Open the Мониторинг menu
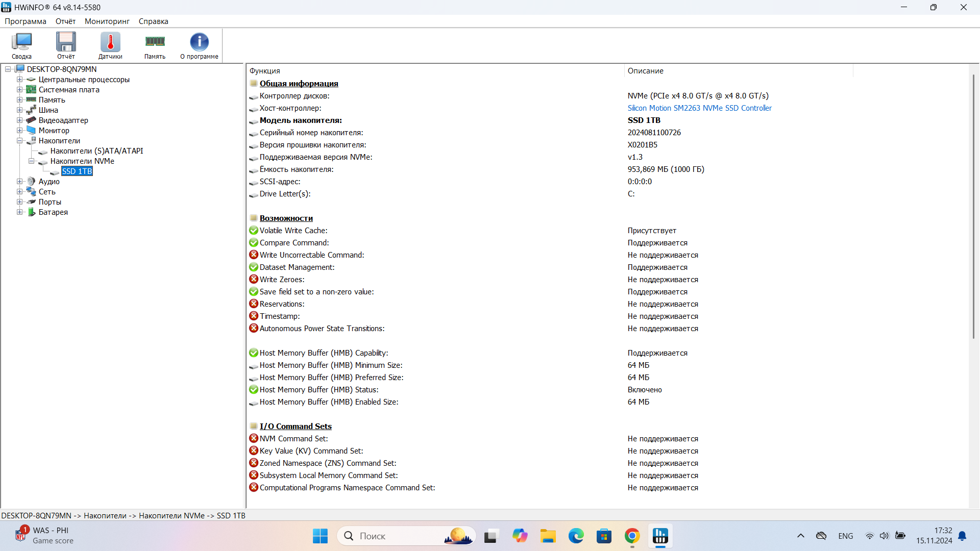The height and width of the screenshot is (551, 980). tap(107, 21)
